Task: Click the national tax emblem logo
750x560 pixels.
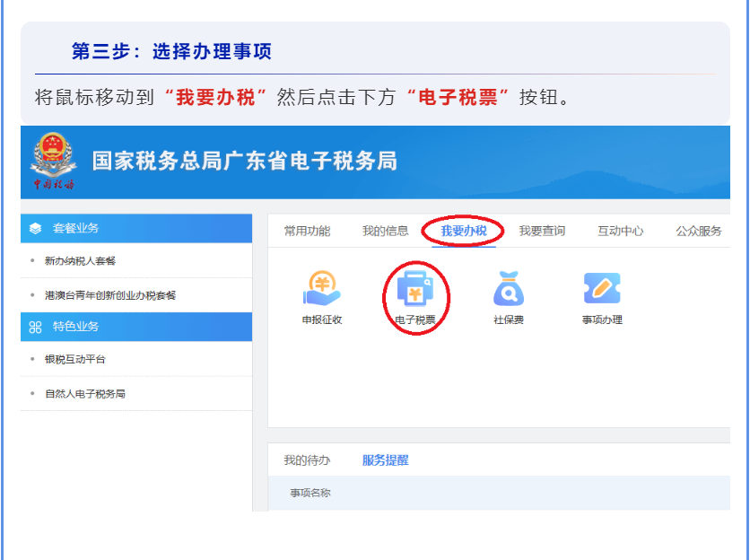Action: click(54, 158)
